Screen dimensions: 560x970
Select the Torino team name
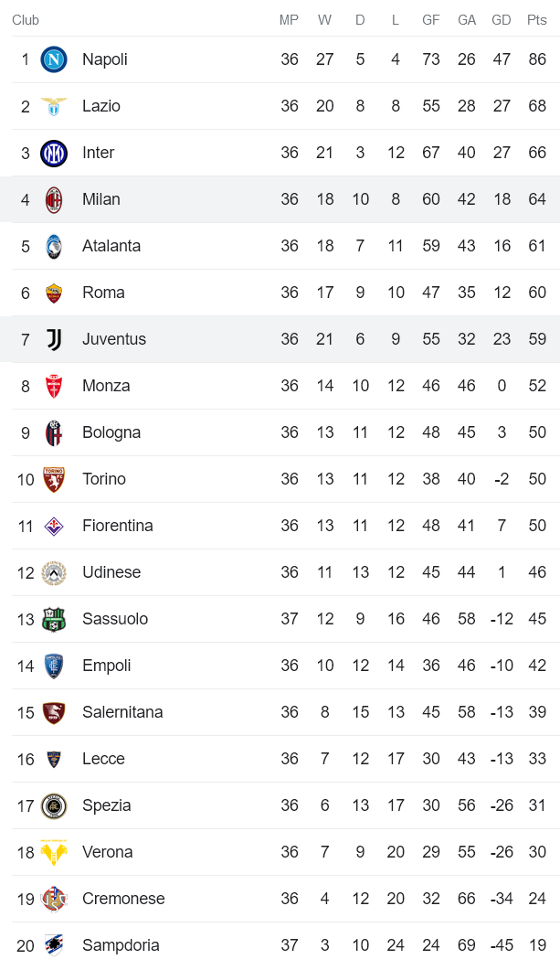point(104,479)
